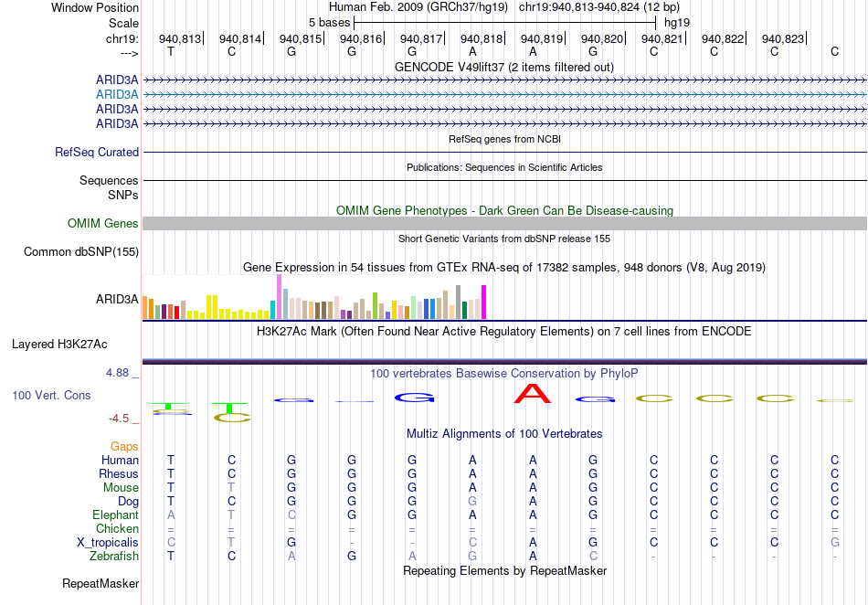
Task: Click the Gaps label in Multiz alignment
Action: pos(124,446)
